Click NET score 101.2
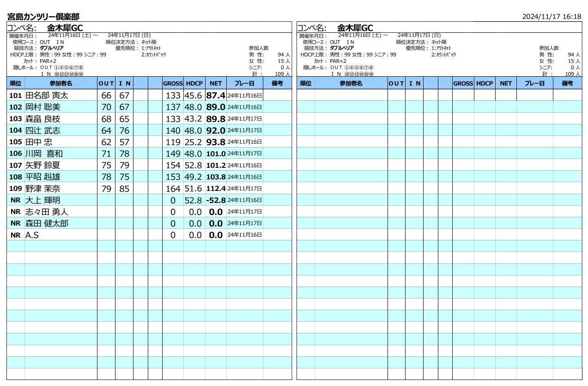Image resolution: width=588 pixels, height=386 pixels. point(216,165)
